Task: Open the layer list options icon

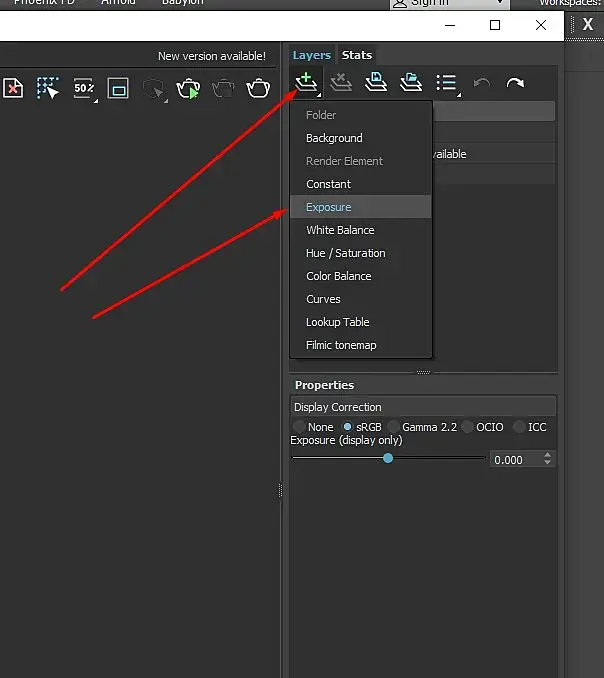Action: point(447,83)
